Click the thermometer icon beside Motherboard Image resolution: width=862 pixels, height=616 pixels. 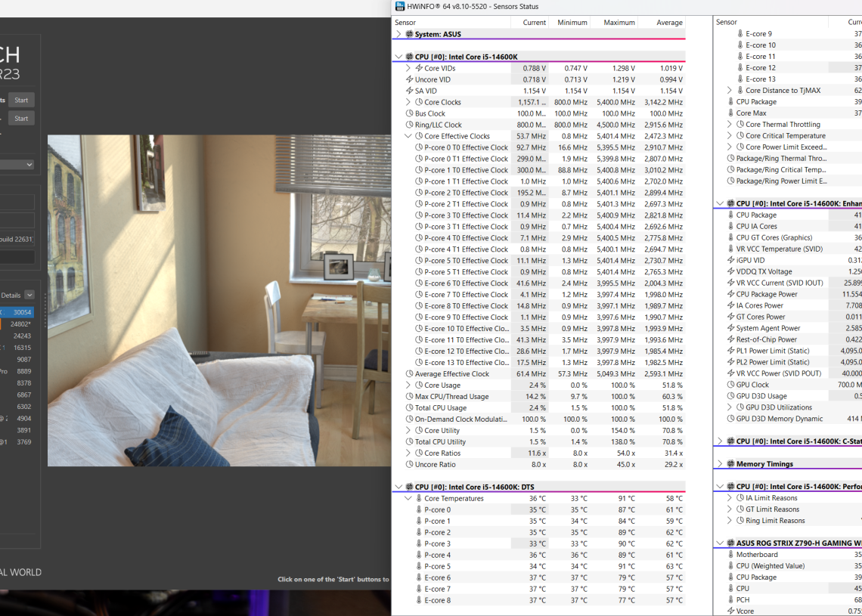tap(730, 555)
